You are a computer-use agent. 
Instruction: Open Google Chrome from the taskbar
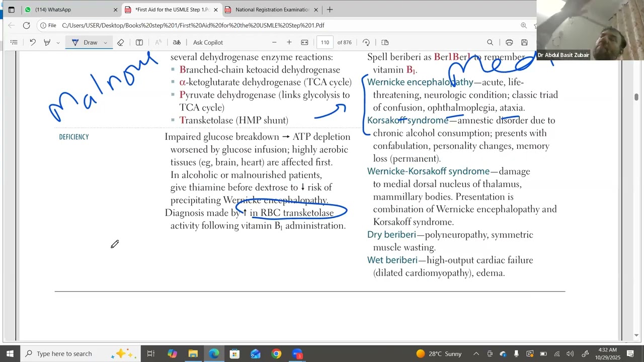pos(276,353)
